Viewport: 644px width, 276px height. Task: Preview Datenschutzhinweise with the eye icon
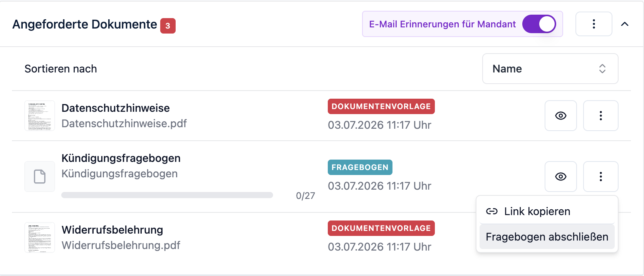[x=561, y=116]
